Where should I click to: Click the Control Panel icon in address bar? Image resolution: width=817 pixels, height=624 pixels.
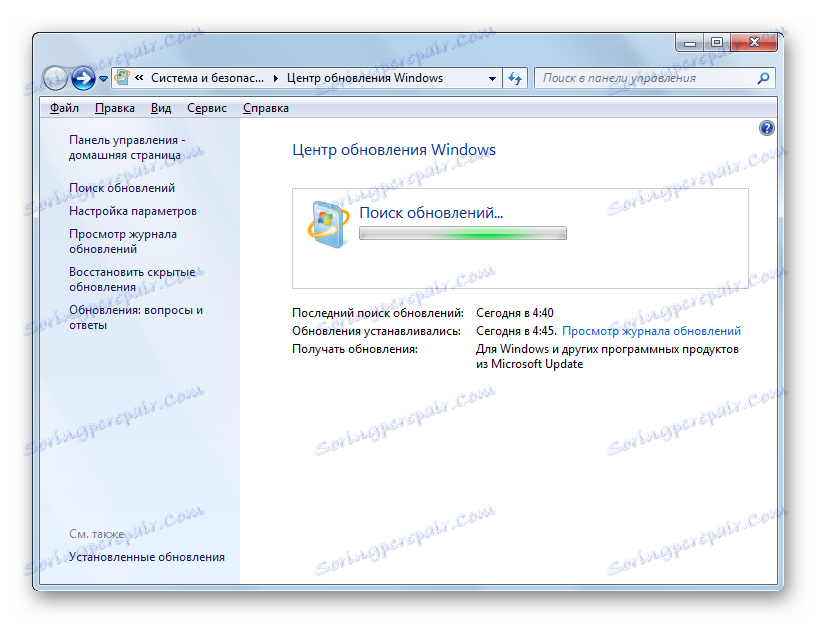pos(122,78)
